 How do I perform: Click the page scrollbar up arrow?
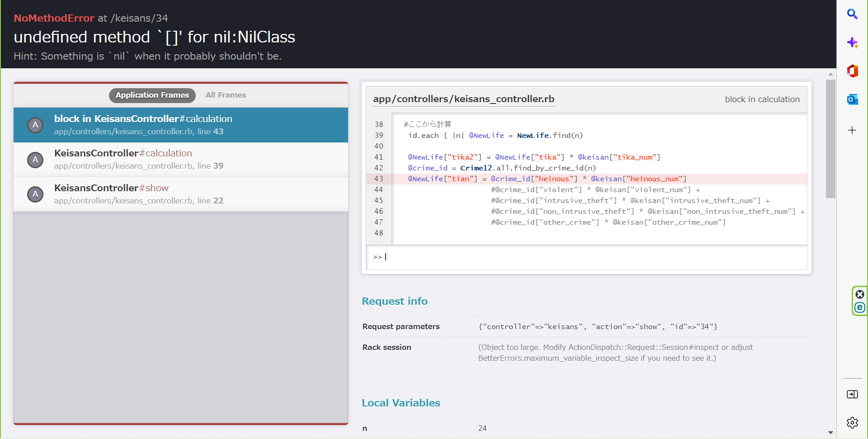(x=830, y=74)
